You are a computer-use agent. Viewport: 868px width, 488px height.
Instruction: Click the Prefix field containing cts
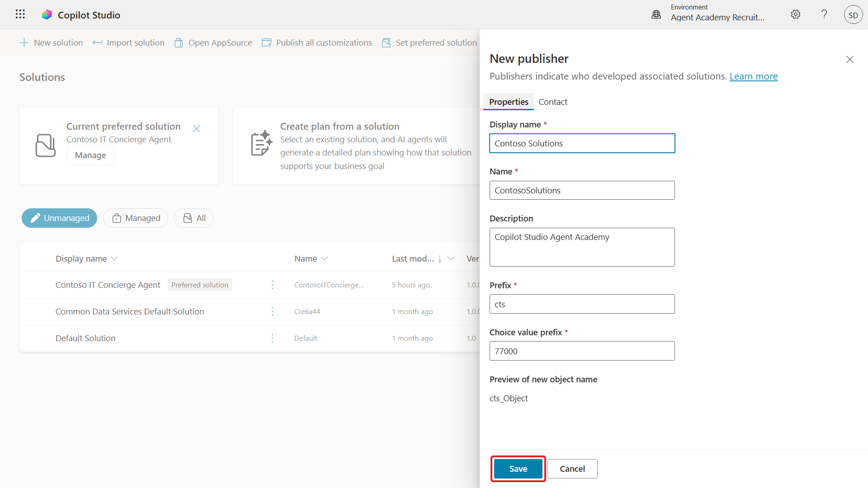[582, 304]
